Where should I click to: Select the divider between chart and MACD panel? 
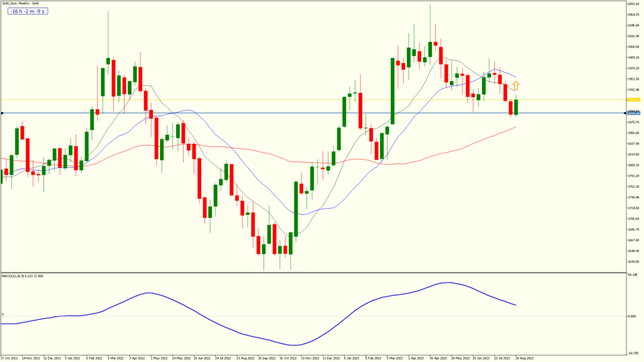coord(314,270)
